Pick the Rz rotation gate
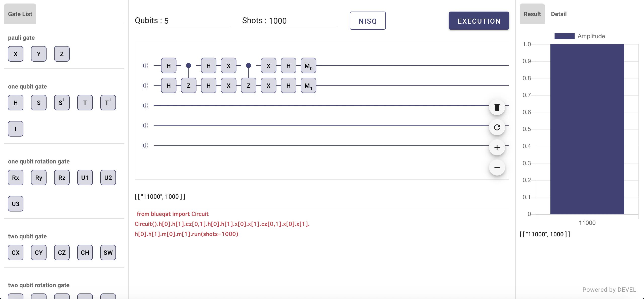 (x=62, y=178)
